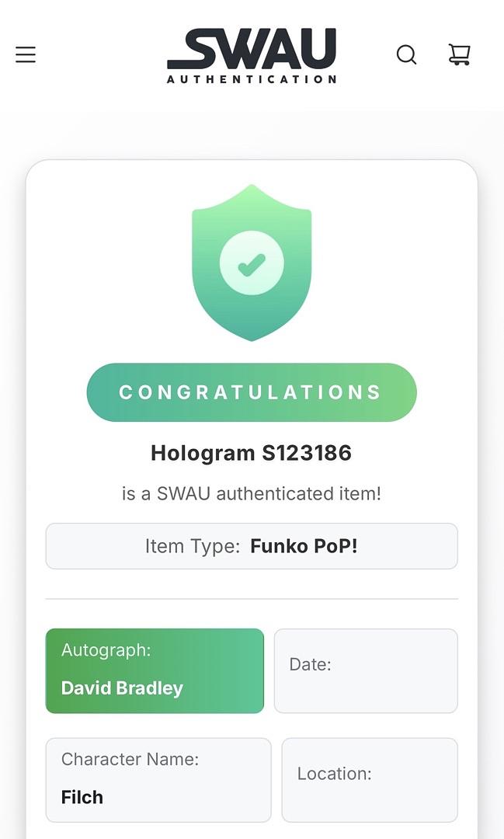Click the empty Date field card
Viewport: 504px width, 839px height.
pos(366,671)
